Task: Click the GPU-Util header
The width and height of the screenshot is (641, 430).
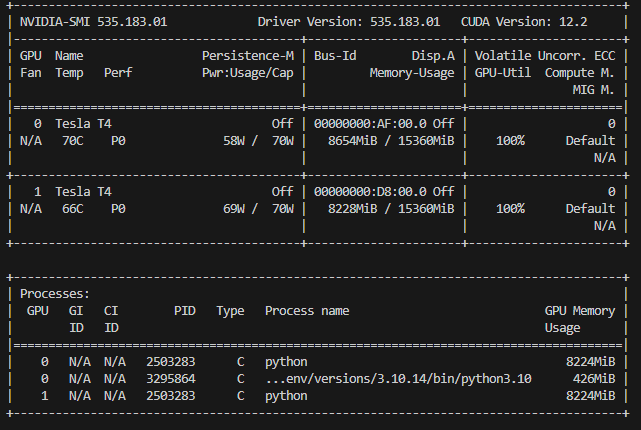Action: (x=503, y=73)
